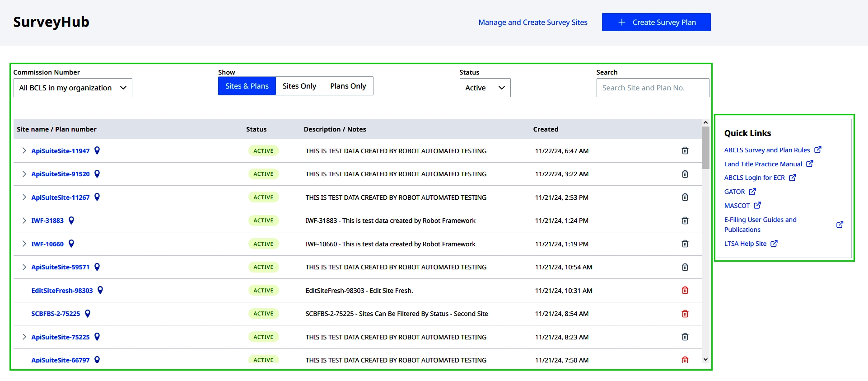Switch to Plans Only view
Image resolution: width=868 pixels, height=381 pixels.
(x=348, y=86)
